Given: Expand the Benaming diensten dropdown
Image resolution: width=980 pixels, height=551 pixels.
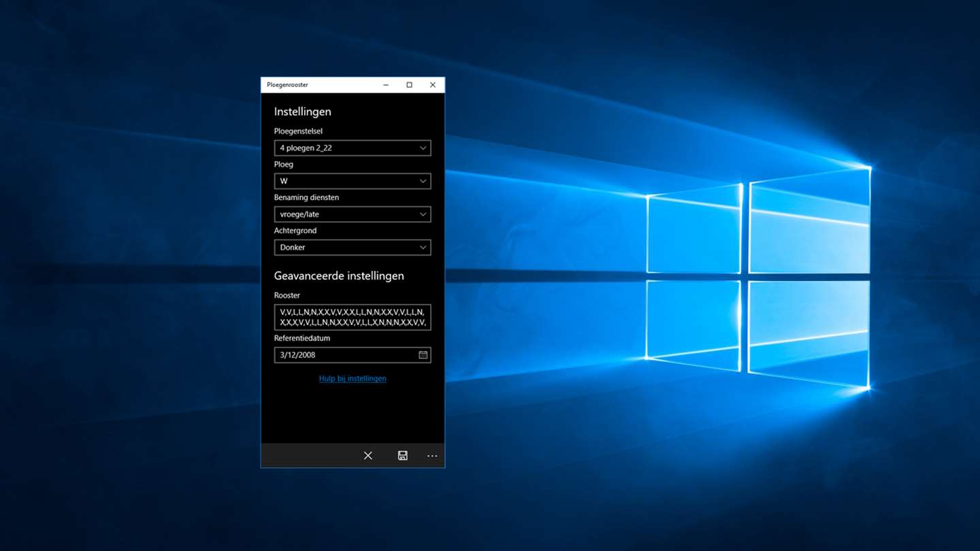Looking at the screenshot, I should tap(353, 214).
